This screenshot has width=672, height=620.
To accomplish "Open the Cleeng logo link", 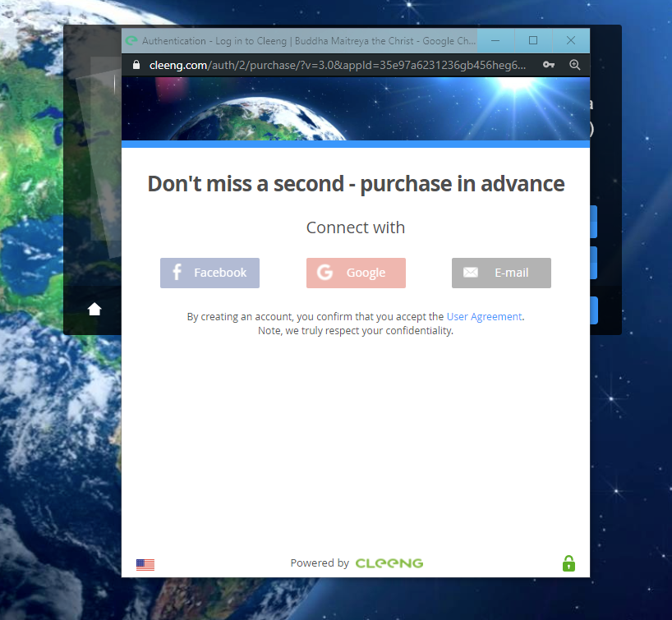I will 389,563.
